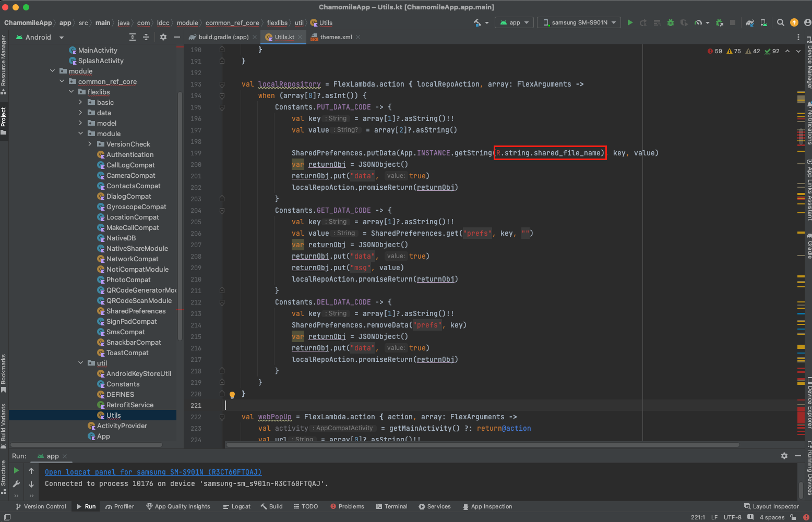Select SharedPreferences file in project tree
The image size is (812, 522).
point(136,311)
